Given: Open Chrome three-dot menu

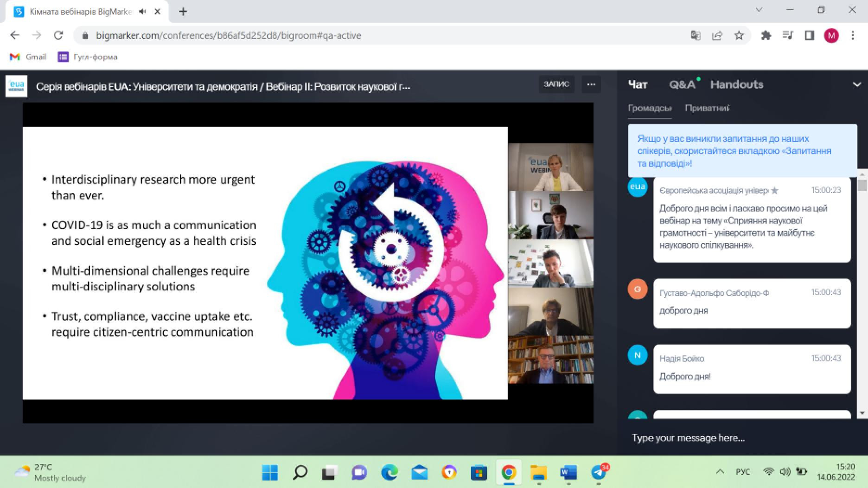Looking at the screenshot, I should pos(853,36).
